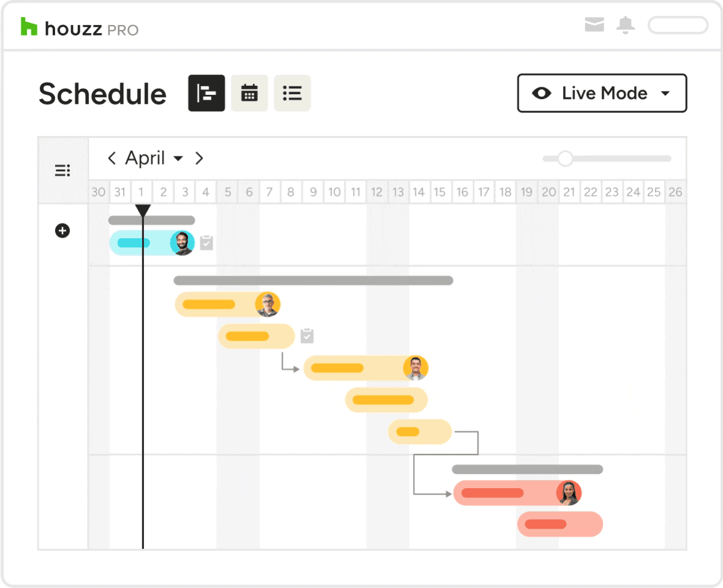Switch to calendar view
This screenshot has width=723, height=588.
coord(249,93)
